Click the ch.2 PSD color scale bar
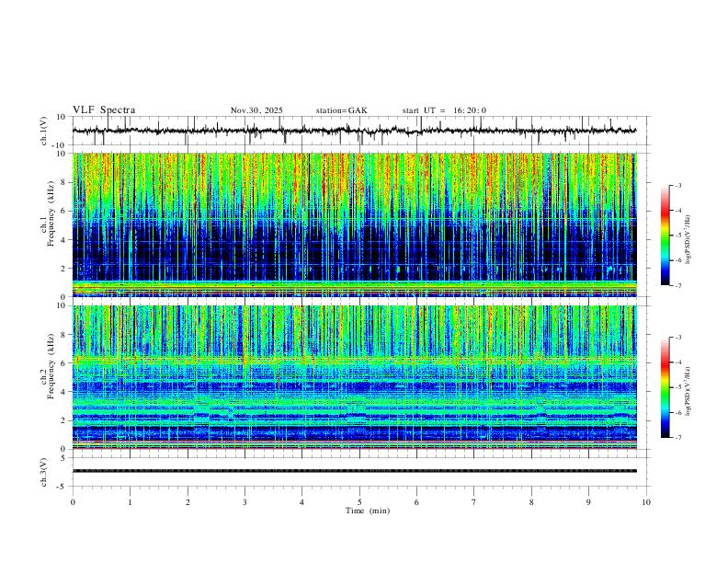The image size is (728, 563). pyautogui.click(x=665, y=387)
